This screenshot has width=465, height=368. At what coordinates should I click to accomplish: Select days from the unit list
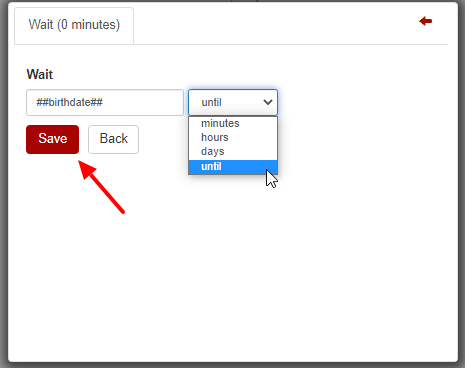(233, 151)
